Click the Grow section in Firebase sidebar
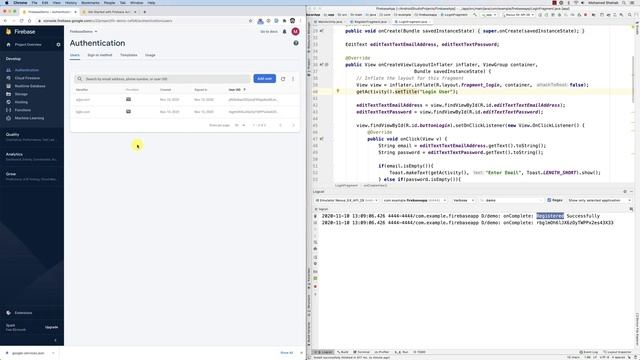Viewport: 640px width, 360px height. click(x=31, y=176)
